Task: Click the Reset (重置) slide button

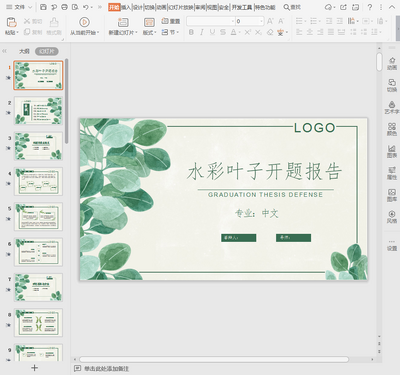Action: 171,21
